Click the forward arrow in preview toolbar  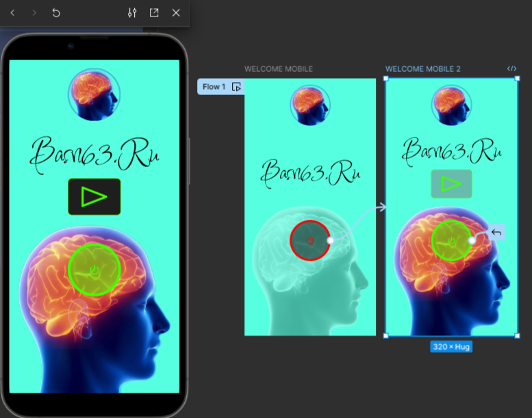pyautogui.click(x=34, y=13)
